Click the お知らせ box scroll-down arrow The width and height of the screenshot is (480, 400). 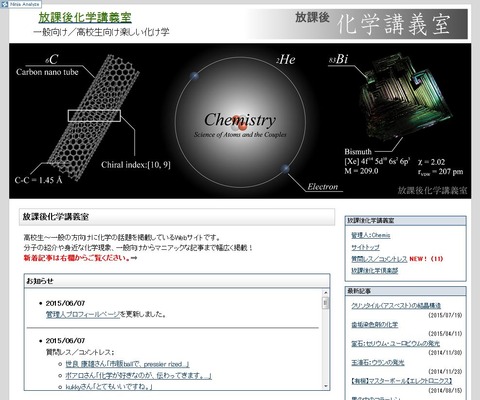point(326,386)
